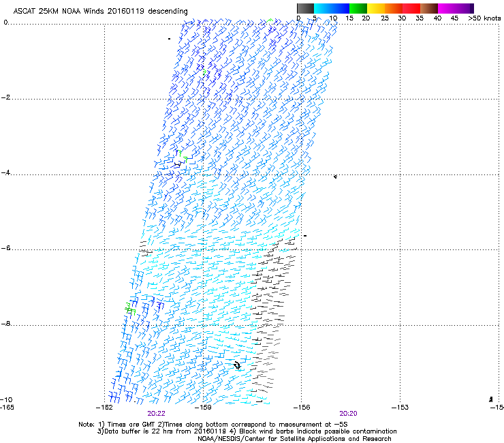Viewport: 504px width, 443px height.
Task: Click the -162 longitude axis label
Action: tap(104, 408)
